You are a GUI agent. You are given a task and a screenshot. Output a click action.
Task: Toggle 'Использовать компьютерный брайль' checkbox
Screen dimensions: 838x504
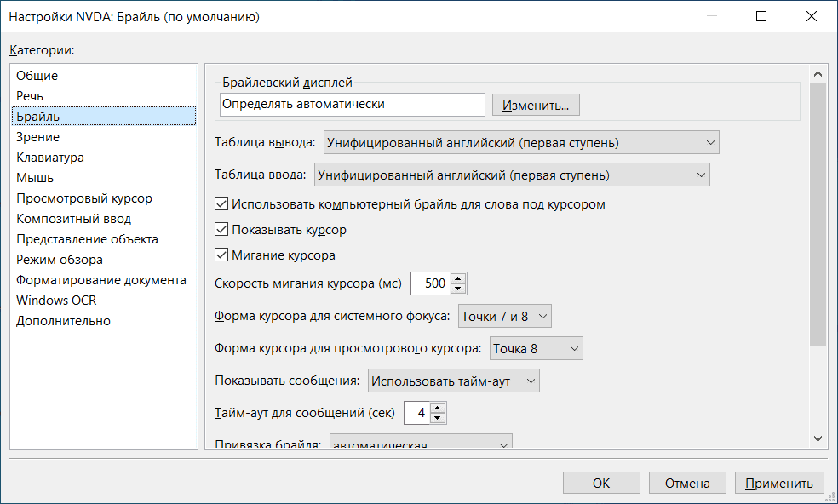click(222, 204)
